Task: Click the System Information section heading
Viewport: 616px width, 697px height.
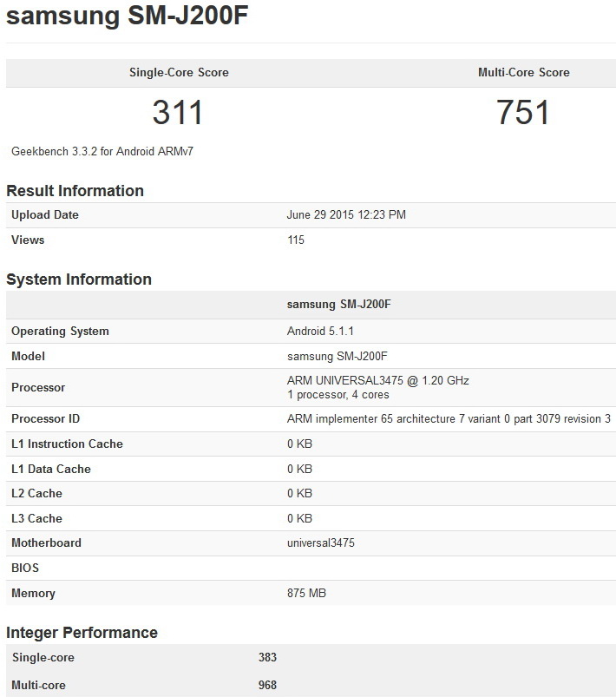Action: coord(79,279)
